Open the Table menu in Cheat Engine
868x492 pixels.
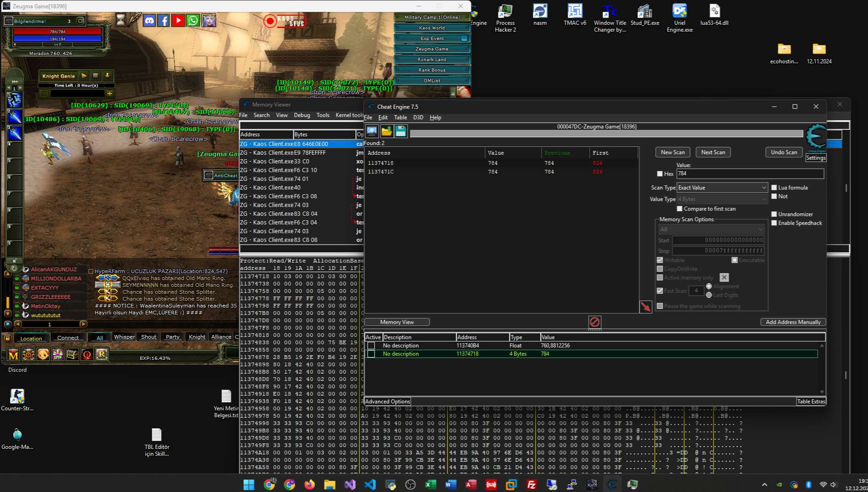[x=400, y=117]
